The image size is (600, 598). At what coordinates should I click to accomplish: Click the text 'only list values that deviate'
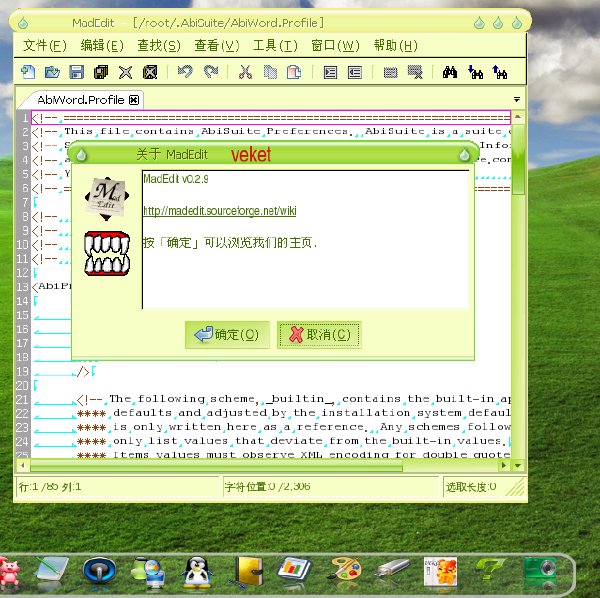[218, 441]
